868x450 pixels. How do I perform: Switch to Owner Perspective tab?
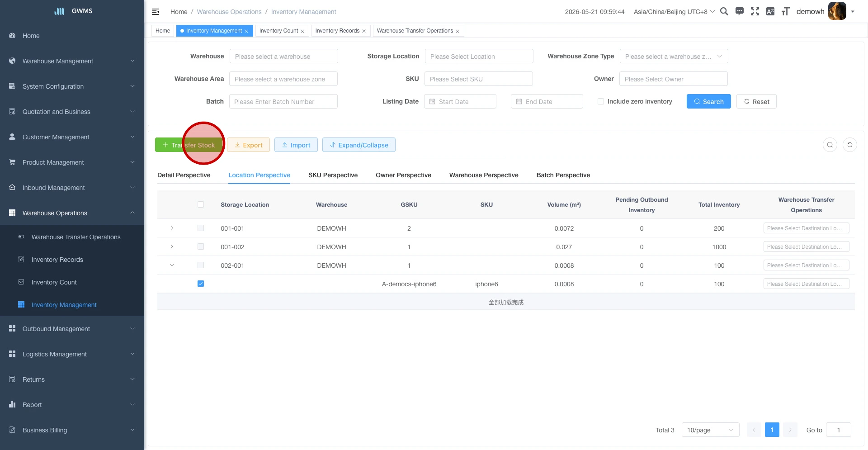404,175
